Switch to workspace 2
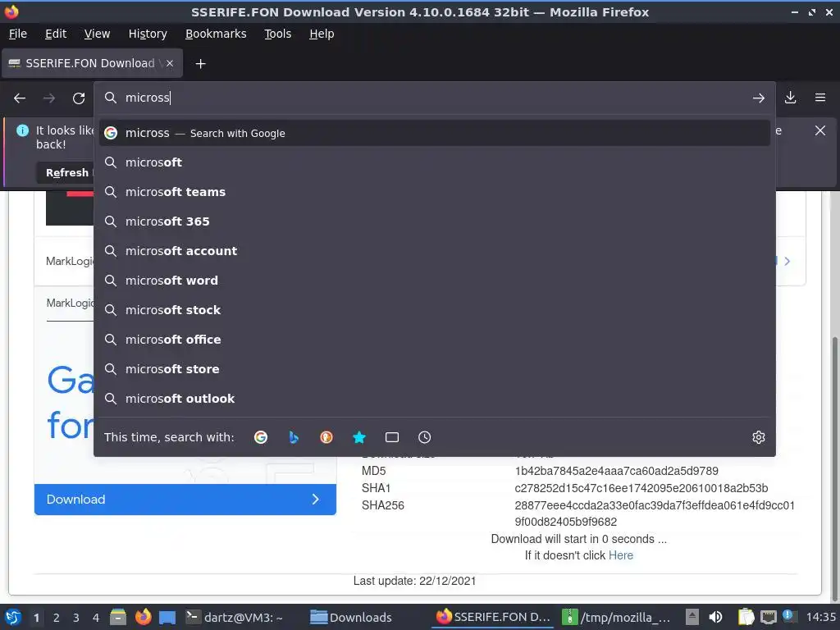This screenshot has height=630, width=840. [x=57, y=618]
